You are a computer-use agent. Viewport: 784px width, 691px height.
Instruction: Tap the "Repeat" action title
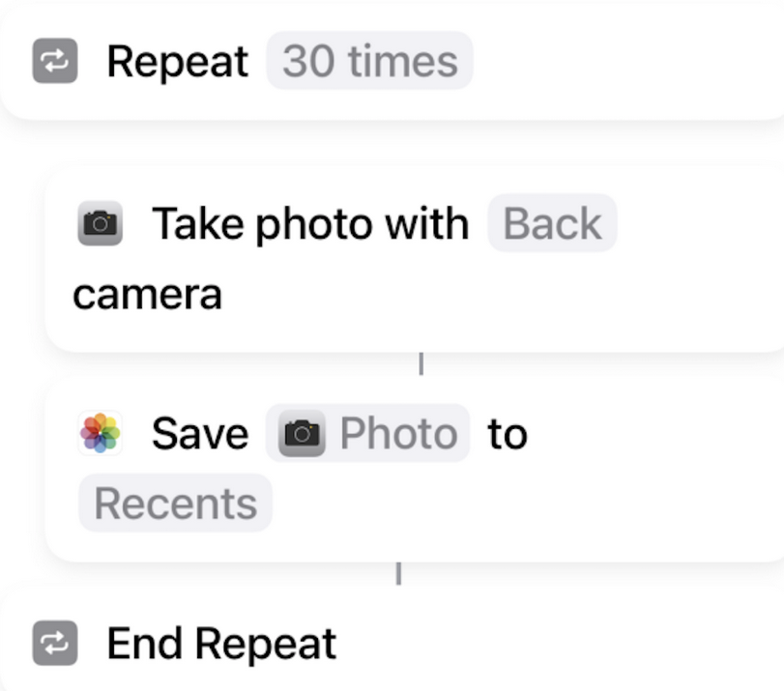(x=177, y=62)
